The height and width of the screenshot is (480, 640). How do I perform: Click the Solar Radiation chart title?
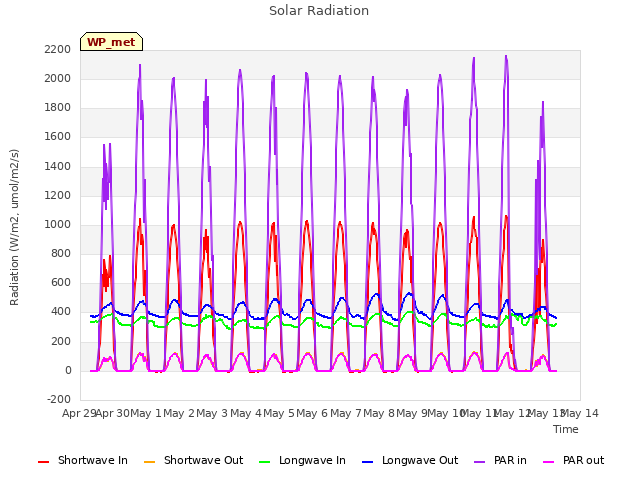click(319, 11)
